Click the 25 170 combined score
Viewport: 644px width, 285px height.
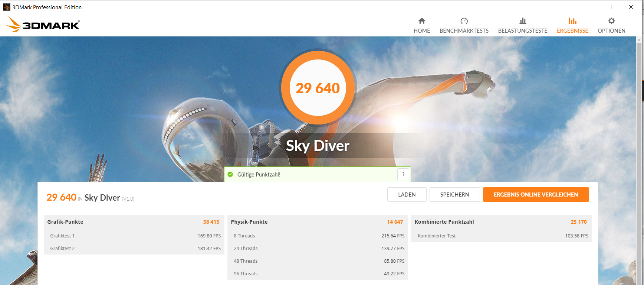tap(579, 222)
